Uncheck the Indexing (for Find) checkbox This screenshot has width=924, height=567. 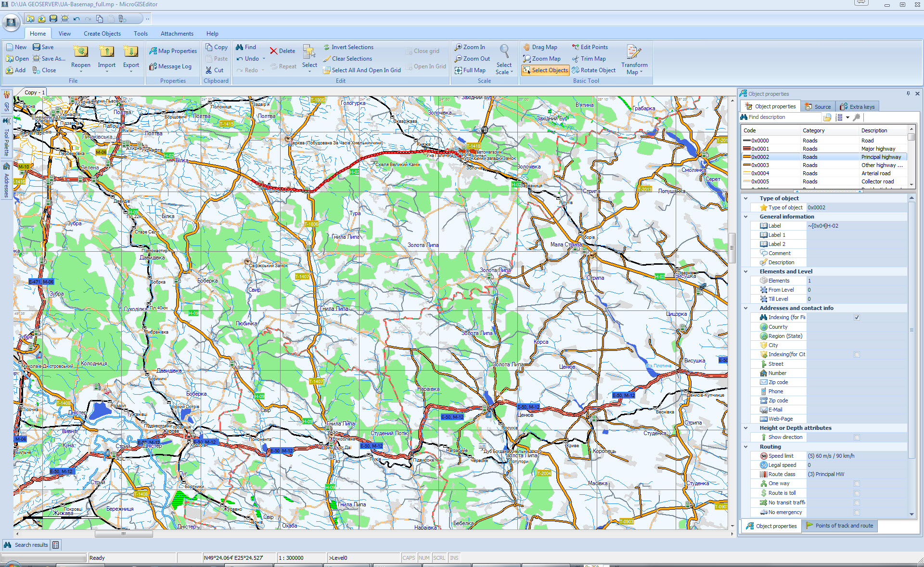pyautogui.click(x=857, y=318)
